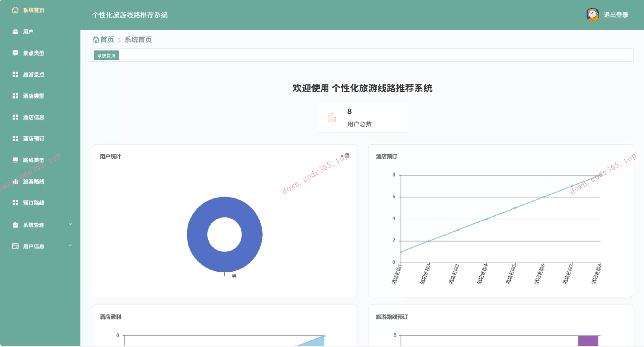Click the user avatar in the top bar

pos(592,15)
